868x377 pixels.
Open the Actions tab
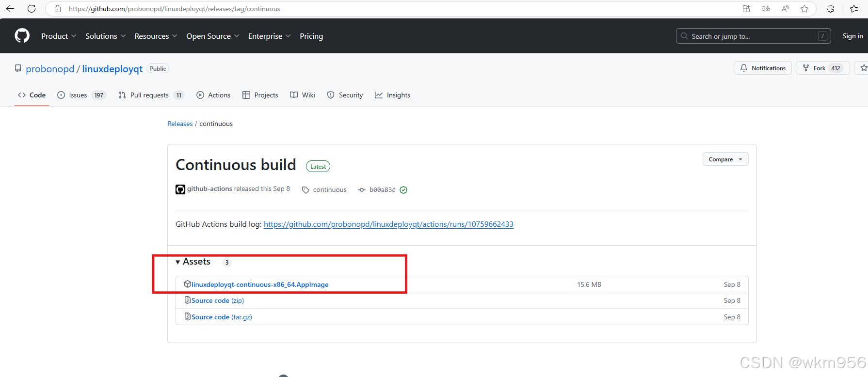213,95
